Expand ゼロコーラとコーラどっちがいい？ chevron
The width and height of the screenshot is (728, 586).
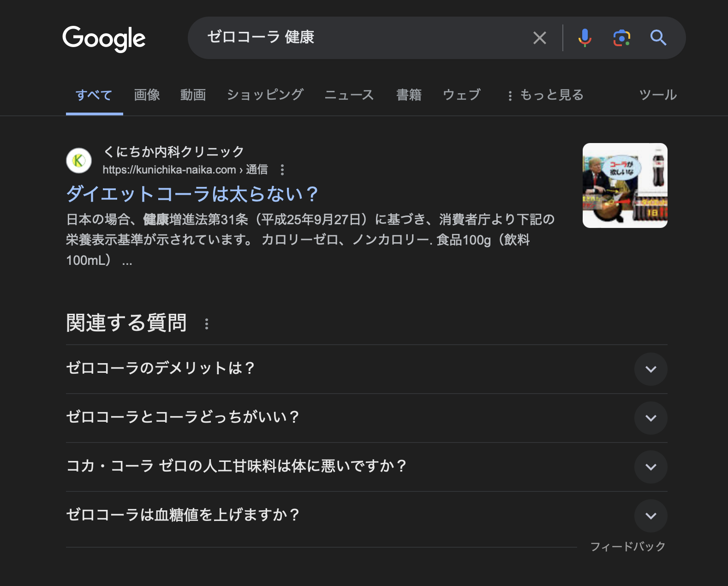click(651, 418)
